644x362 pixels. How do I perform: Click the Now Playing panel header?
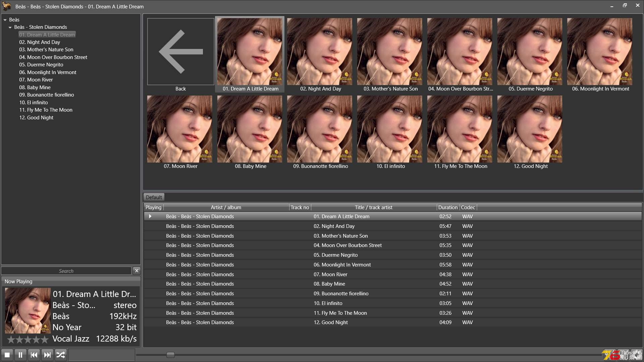[x=71, y=282]
